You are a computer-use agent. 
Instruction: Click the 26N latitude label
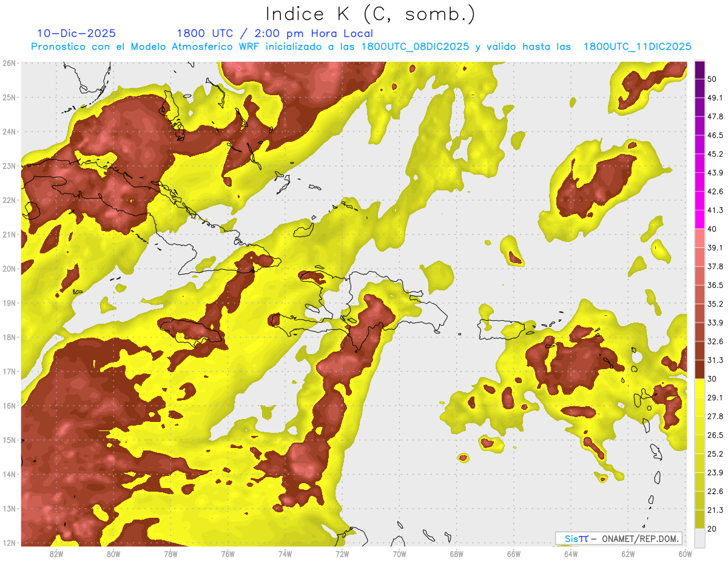coord(9,63)
